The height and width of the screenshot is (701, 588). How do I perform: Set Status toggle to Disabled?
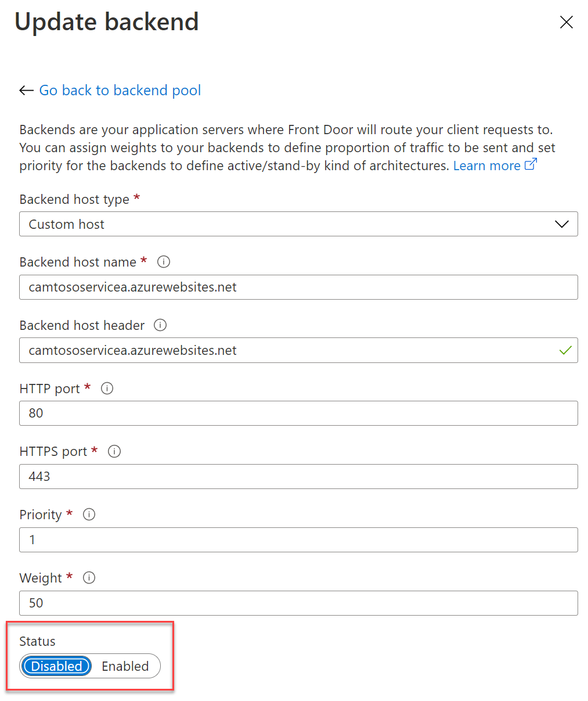(57, 666)
